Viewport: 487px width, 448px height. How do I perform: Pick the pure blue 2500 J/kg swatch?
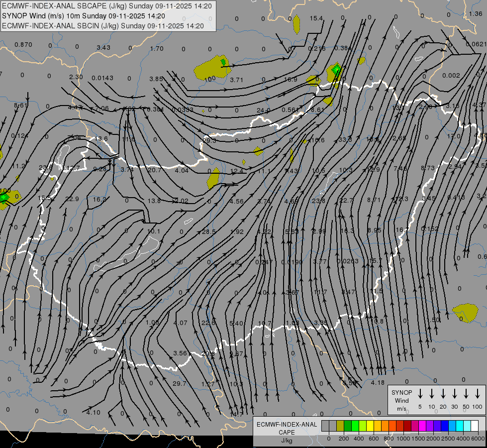pyautogui.click(x=445, y=426)
